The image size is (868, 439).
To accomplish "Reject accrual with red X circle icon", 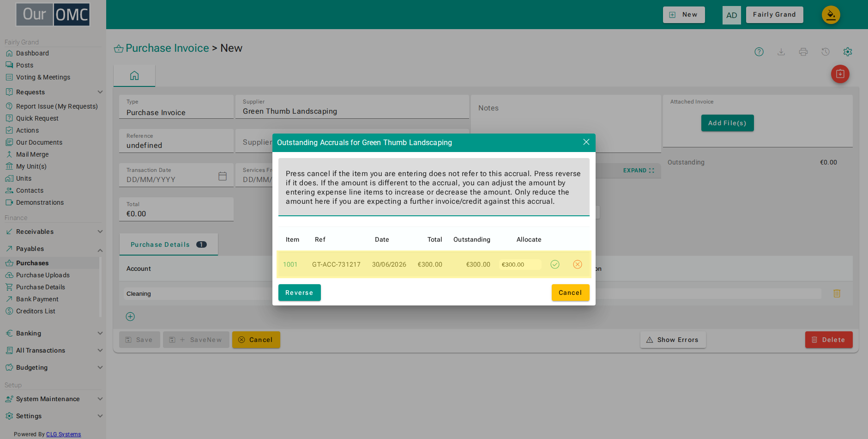I will [578, 264].
